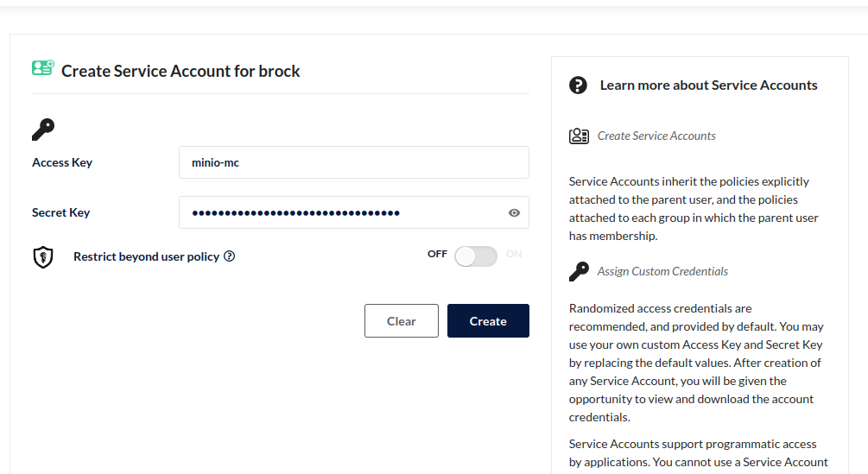Click the Restrict beyond user policy label
This screenshot has width=868, height=474.
[x=146, y=256]
